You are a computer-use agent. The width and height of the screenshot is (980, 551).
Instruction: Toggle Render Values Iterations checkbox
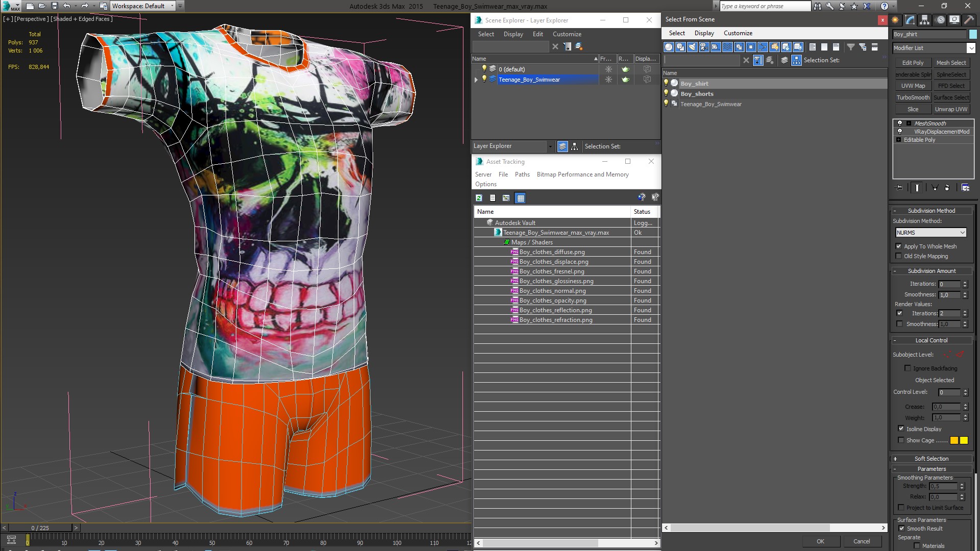click(x=899, y=313)
